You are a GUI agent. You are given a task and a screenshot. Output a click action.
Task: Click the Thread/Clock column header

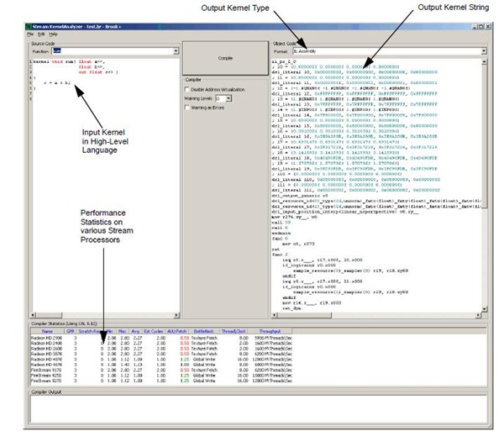234,331
